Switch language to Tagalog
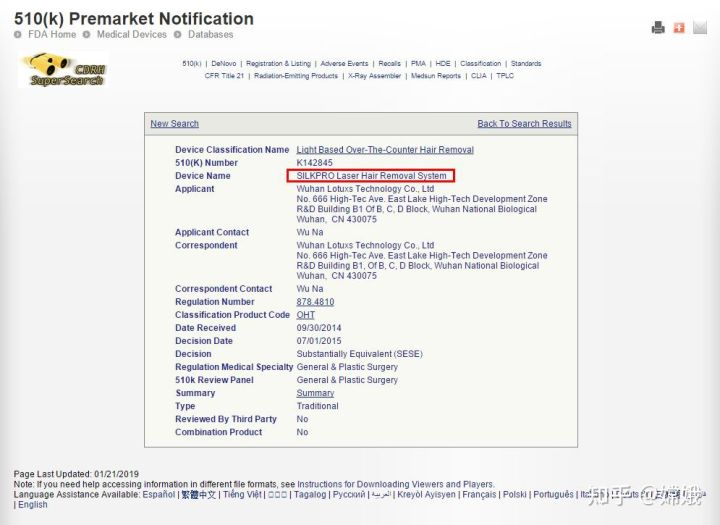The image size is (720, 525). point(310,494)
